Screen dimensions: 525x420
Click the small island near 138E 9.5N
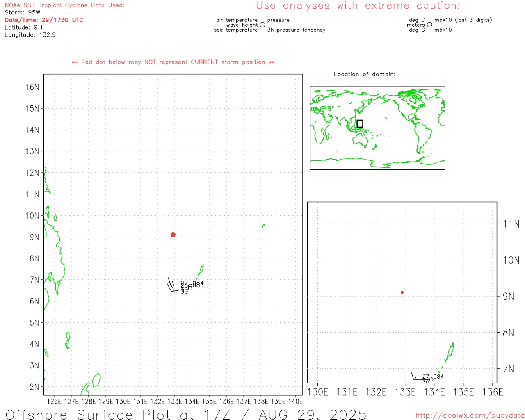(263, 226)
